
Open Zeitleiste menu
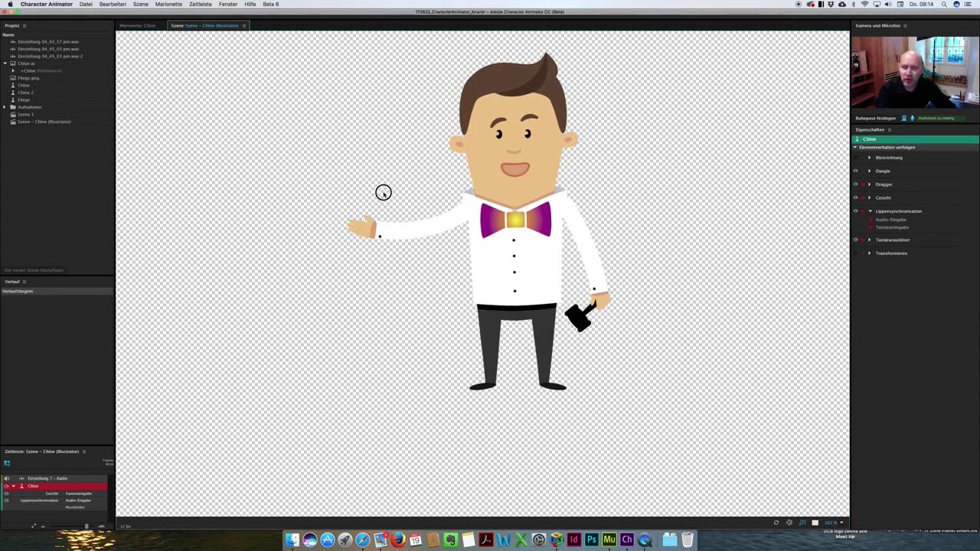(201, 4)
